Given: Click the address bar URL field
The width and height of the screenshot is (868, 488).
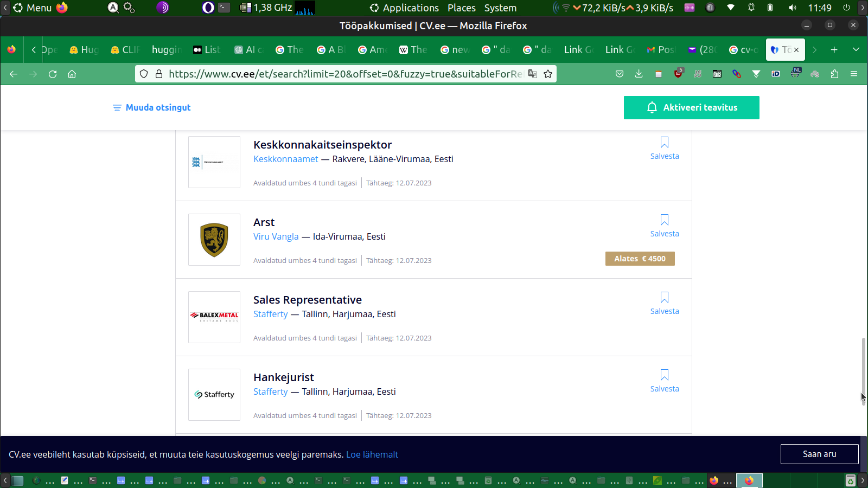Looking at the screenshot, I should 345,74.
